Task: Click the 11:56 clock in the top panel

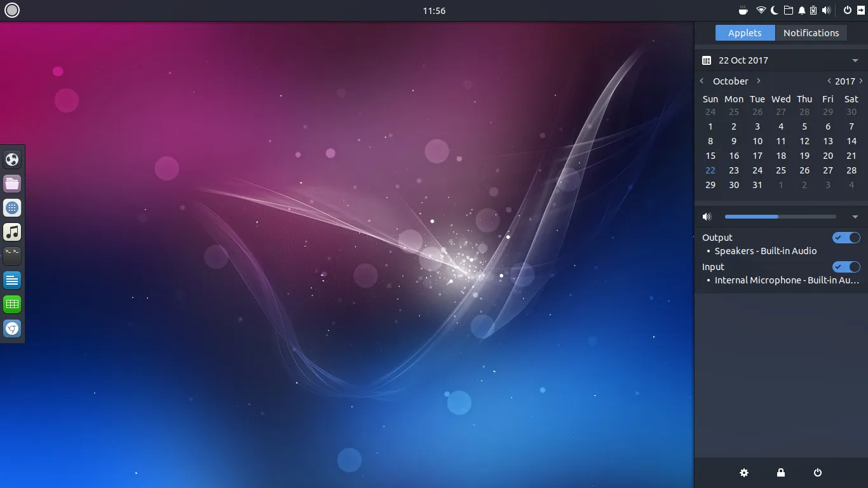Action: pyautogui.click(x=434, y=11)
